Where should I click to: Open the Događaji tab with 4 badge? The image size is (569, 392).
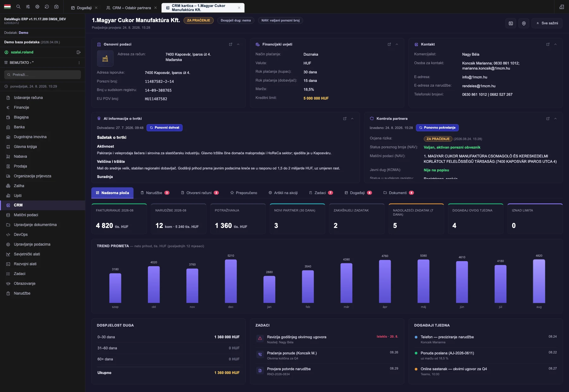point(358,193)
